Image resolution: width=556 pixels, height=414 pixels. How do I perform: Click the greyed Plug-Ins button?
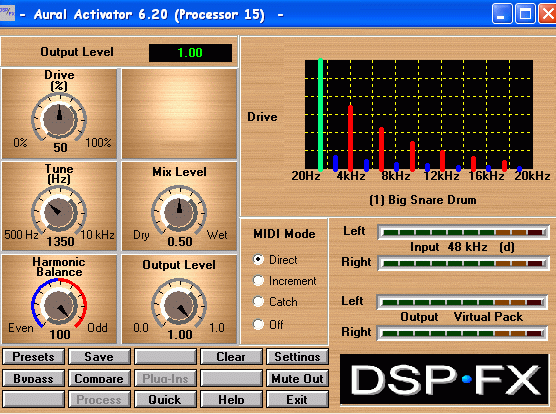[x=165, y=378]
